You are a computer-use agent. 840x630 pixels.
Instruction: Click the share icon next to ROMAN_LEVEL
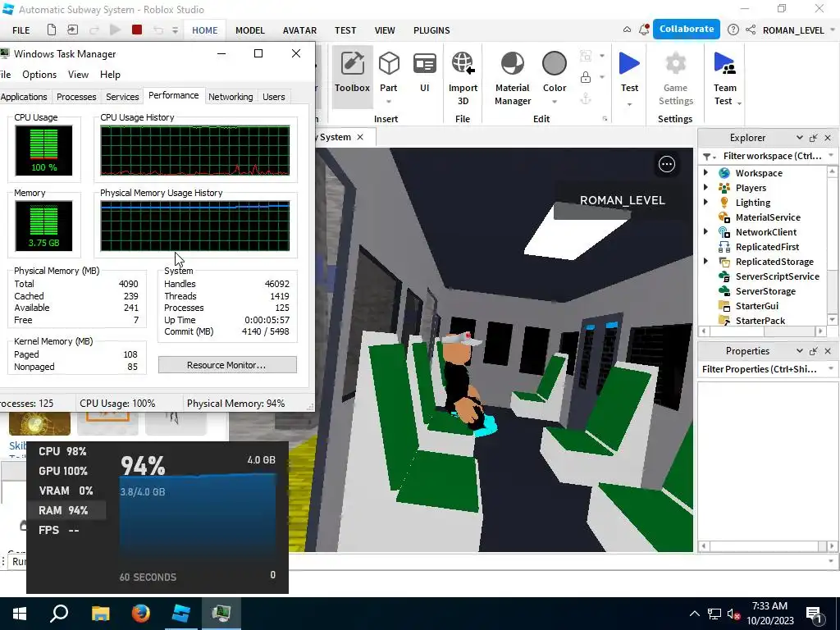[751, 30]
